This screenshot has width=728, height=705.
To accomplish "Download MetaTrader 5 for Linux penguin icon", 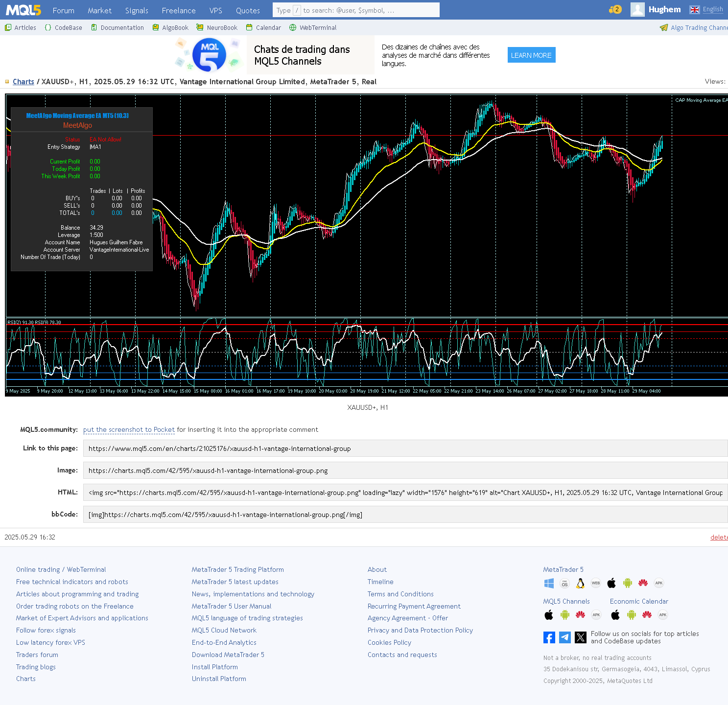I will point(580,583).
